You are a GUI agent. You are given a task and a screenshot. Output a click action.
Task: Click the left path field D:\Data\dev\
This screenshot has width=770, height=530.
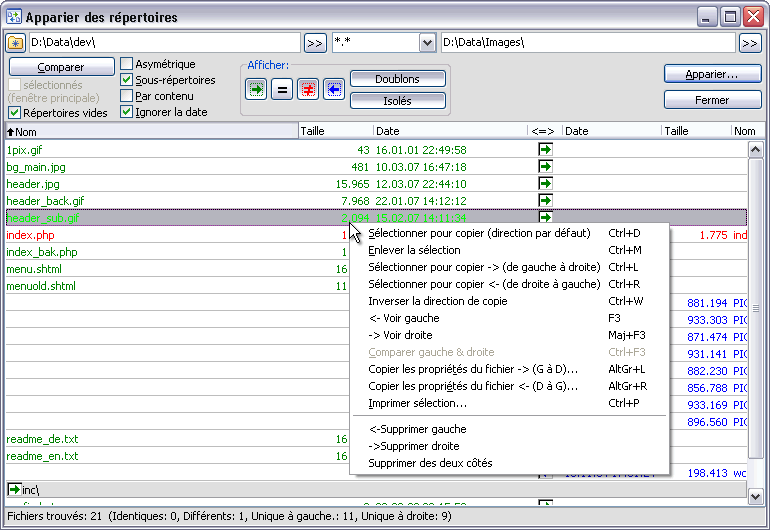pyautogui.click(x=165, y=43)
